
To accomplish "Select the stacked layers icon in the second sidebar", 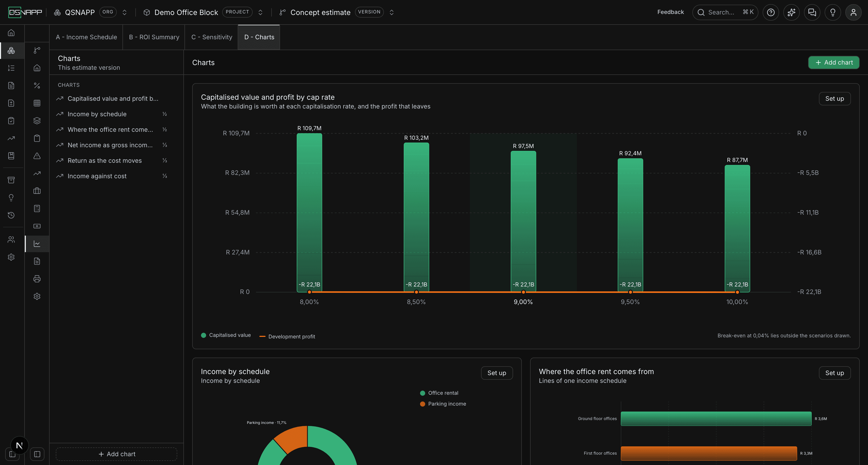I will (37, 121).
